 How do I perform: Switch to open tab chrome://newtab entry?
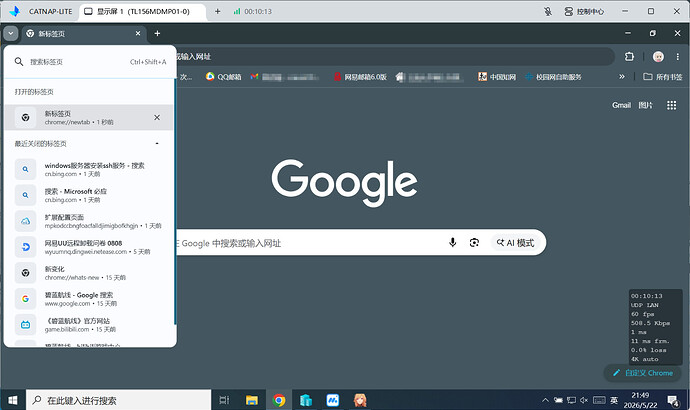(x=88, y=117)
